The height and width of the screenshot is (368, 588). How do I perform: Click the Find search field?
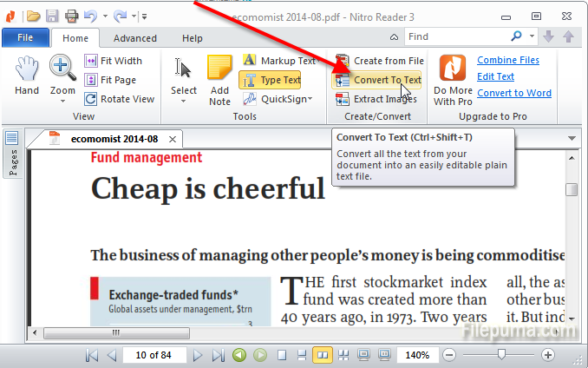[x=457, y=36]
